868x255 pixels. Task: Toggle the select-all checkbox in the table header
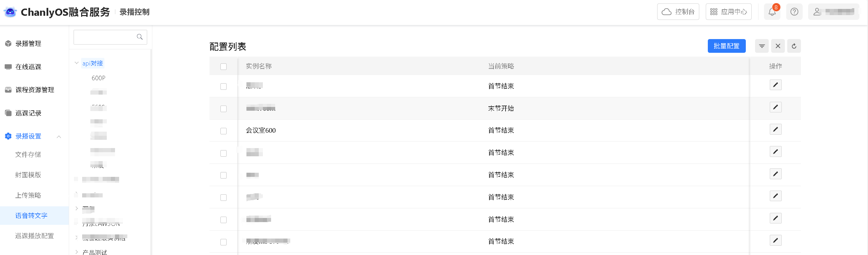tap(224, 66)
